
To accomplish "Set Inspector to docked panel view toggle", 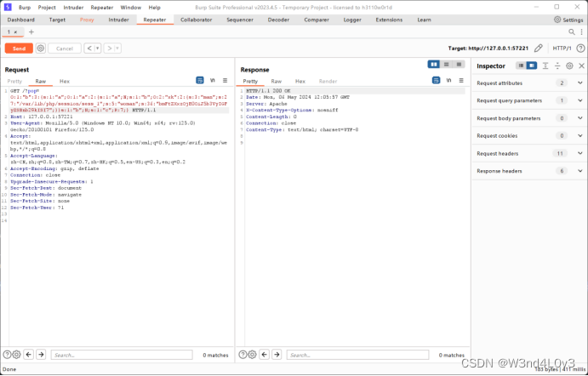I will tap(531, 66).
